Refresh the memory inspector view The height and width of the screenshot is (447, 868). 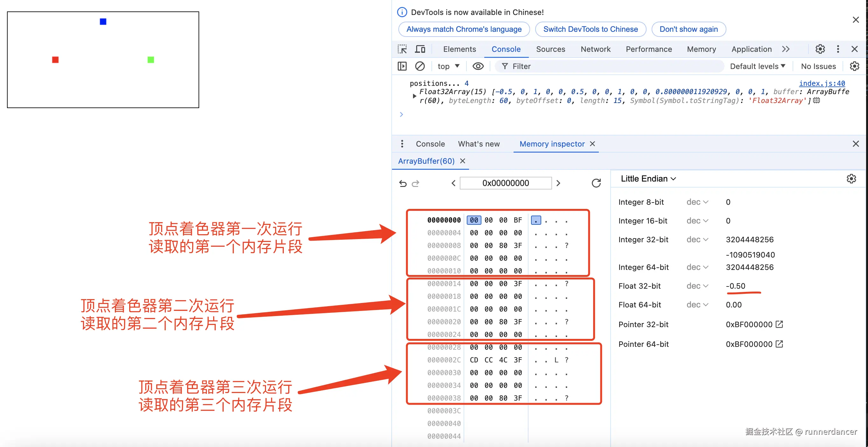596,183
